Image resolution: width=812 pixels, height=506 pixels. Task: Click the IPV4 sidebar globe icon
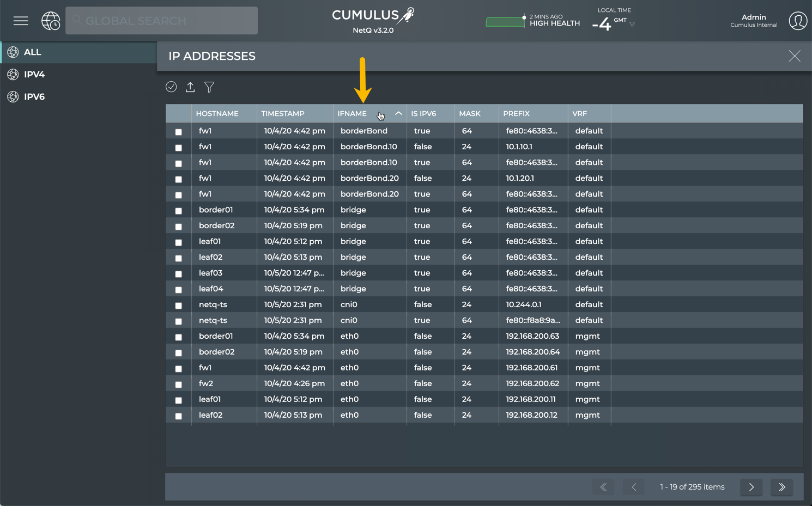[13, 75]
